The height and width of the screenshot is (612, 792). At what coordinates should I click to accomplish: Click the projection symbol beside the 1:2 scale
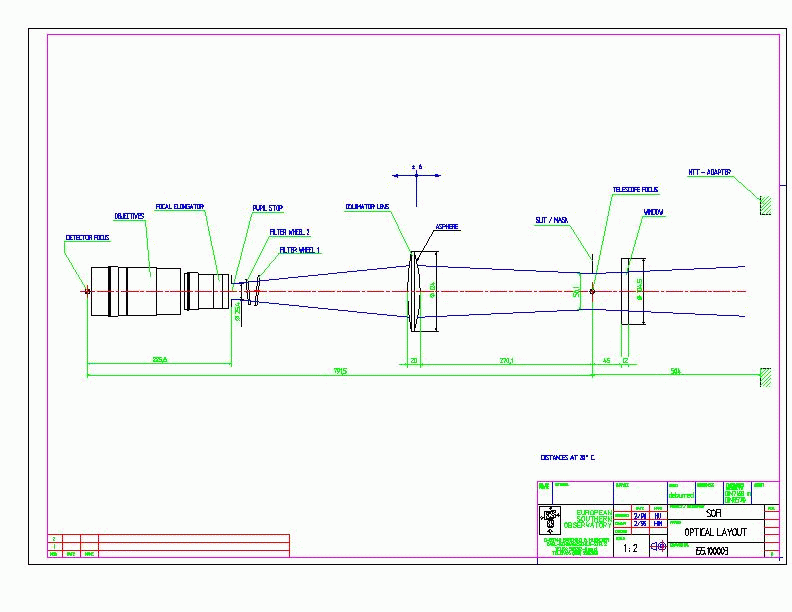659,547
